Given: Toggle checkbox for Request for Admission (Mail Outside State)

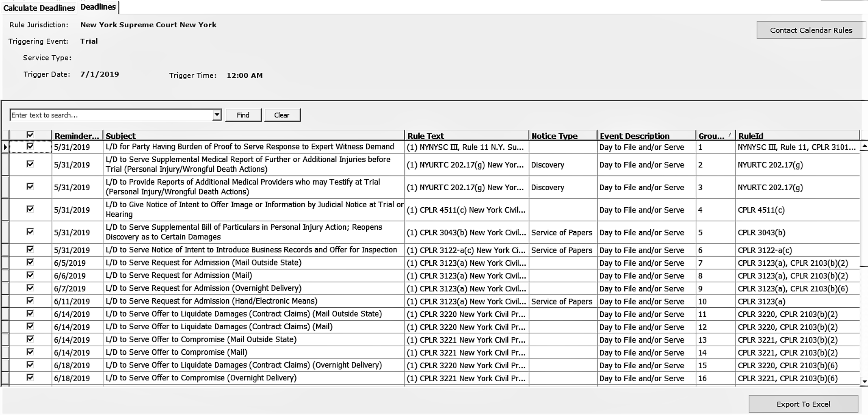Looking at the screenshot, I should click(x=30, y=262).
